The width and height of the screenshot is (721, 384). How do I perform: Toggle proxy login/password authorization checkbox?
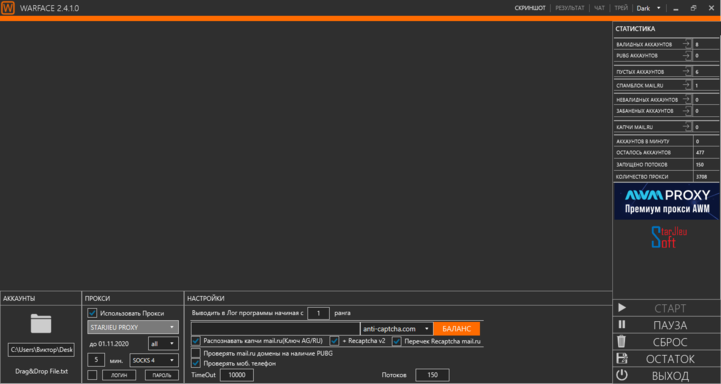92,375
